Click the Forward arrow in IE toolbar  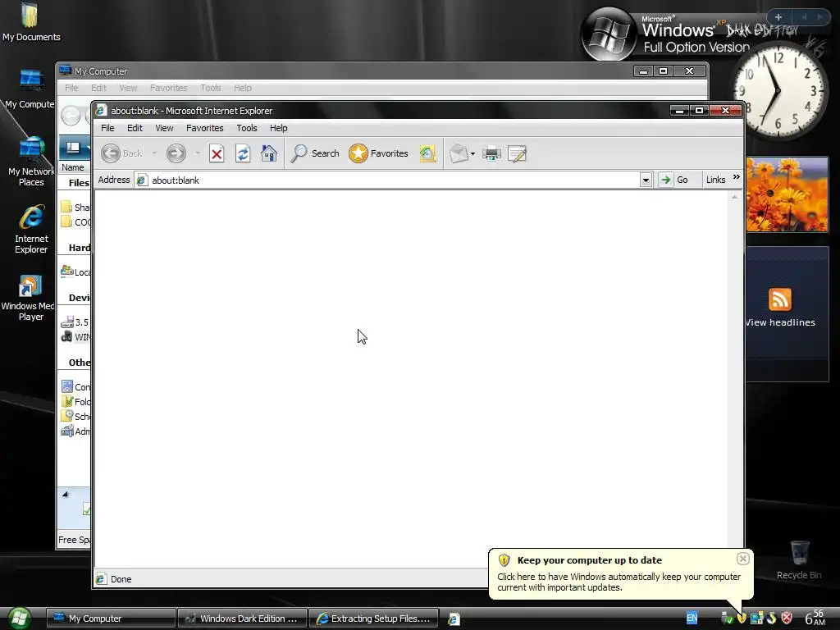[176, 153]
